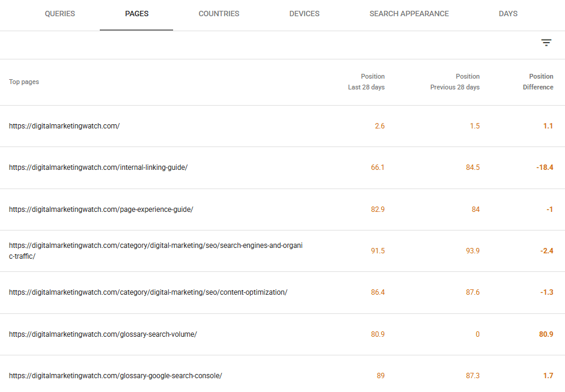Click the 1.5 previous position value
This screenshot has height=392, width=565.
[475, 126]
